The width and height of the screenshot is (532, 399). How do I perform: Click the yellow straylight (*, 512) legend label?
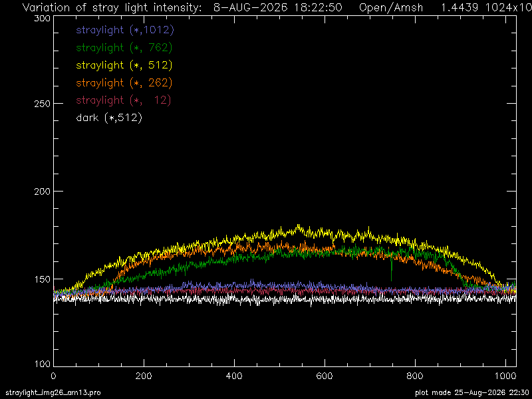coord(124,65)
